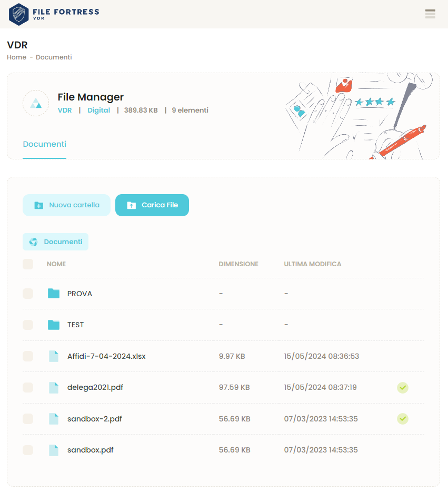448x493 pixels.
Task: Click the PROVA folder icon
Action: coord(54,294)
